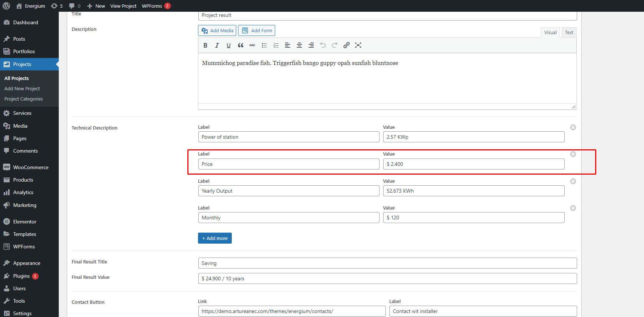Open WPForms in the admin bar
Viewport: 644px width, 317px height.
(156, 6)
